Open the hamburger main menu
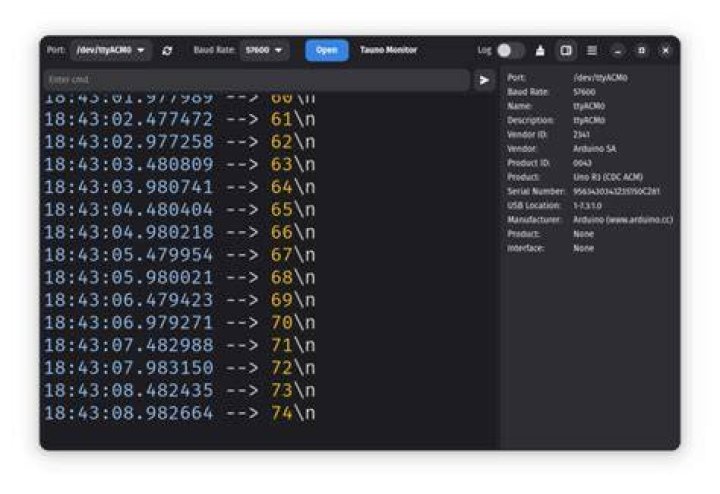The width and height of the screenshot is (720, 494). [592, 50]
